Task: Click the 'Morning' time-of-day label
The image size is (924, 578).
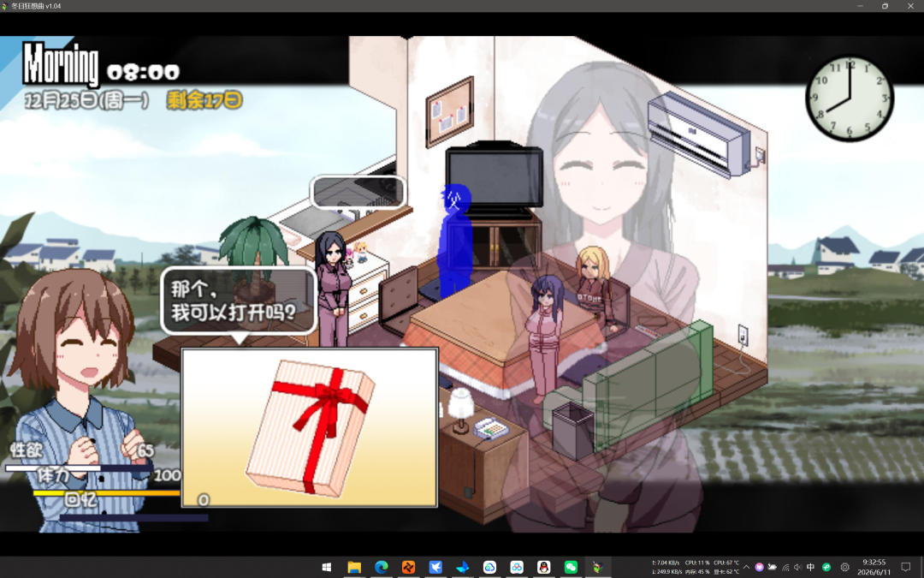Action: 61,64
